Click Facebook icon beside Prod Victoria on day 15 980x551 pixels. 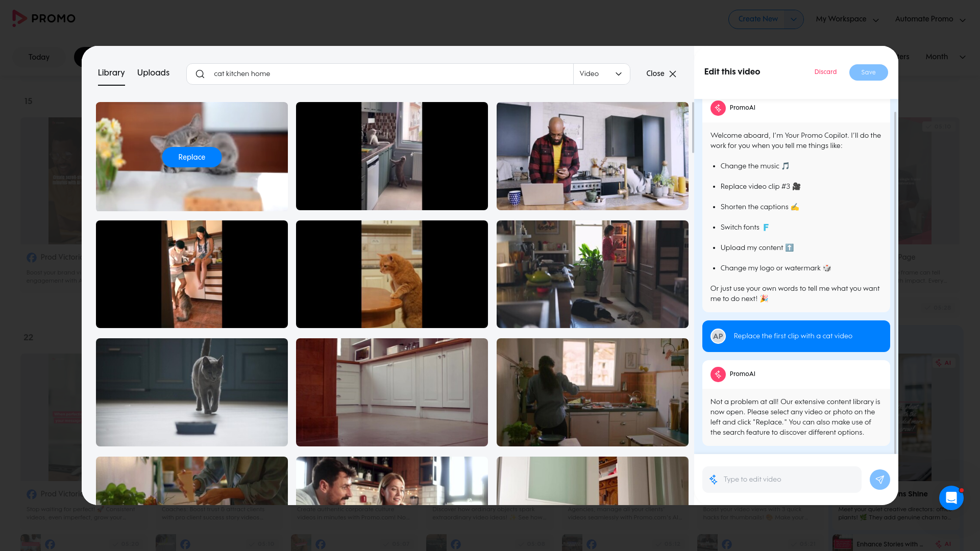click(x=32, y=258)
